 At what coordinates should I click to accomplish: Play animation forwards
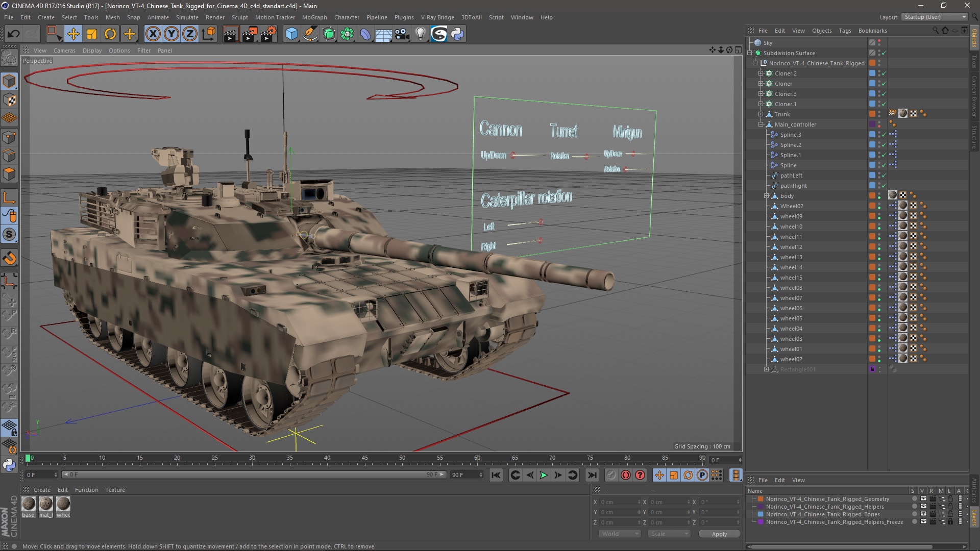click(544, 475)
